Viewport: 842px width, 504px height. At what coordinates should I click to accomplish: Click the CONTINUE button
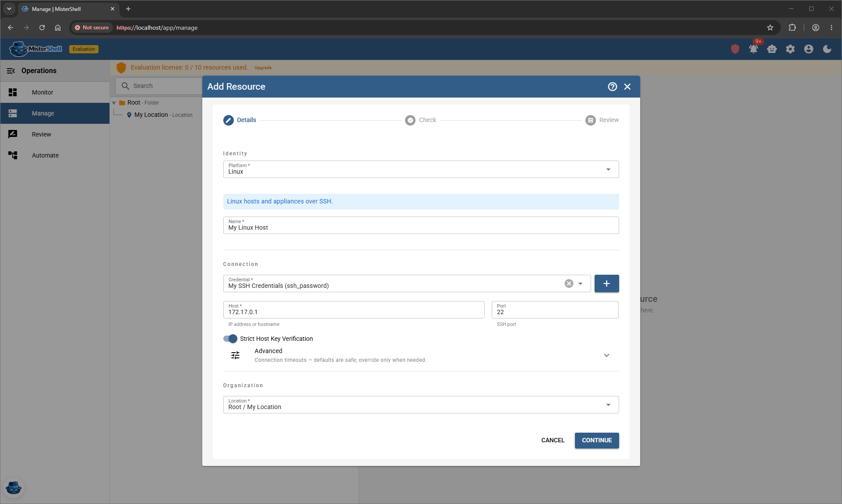[x=597, y=441]
